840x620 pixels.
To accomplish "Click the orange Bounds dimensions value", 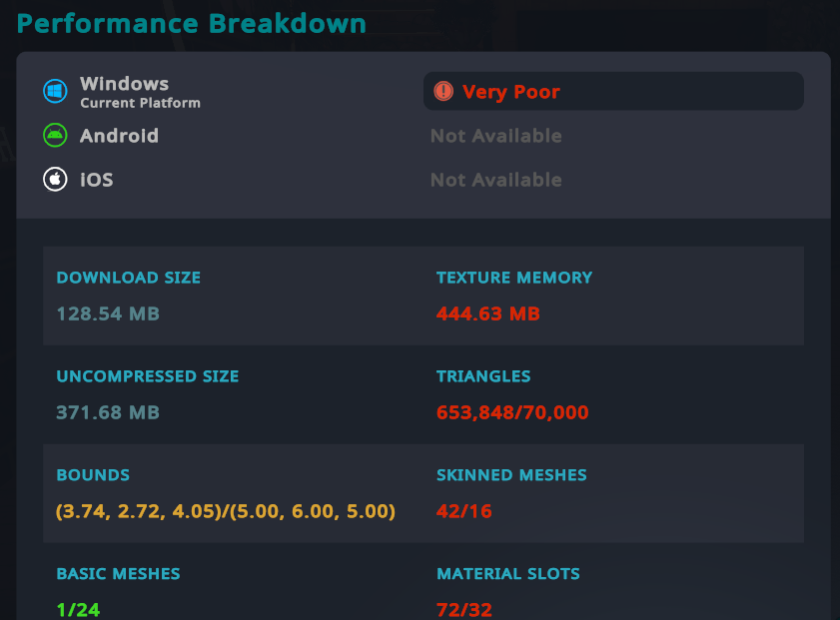I will click(226, 511).
